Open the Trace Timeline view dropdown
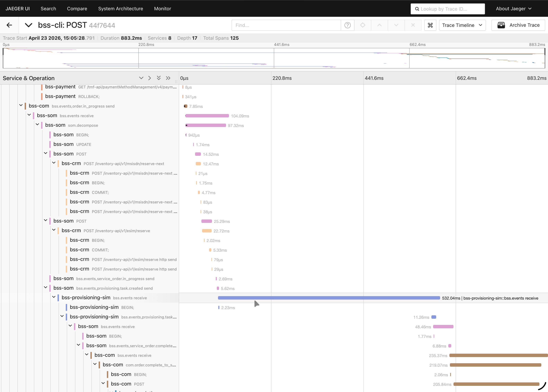Image resolution: width=548 pixels, height=392 pixels. point(462,25)
